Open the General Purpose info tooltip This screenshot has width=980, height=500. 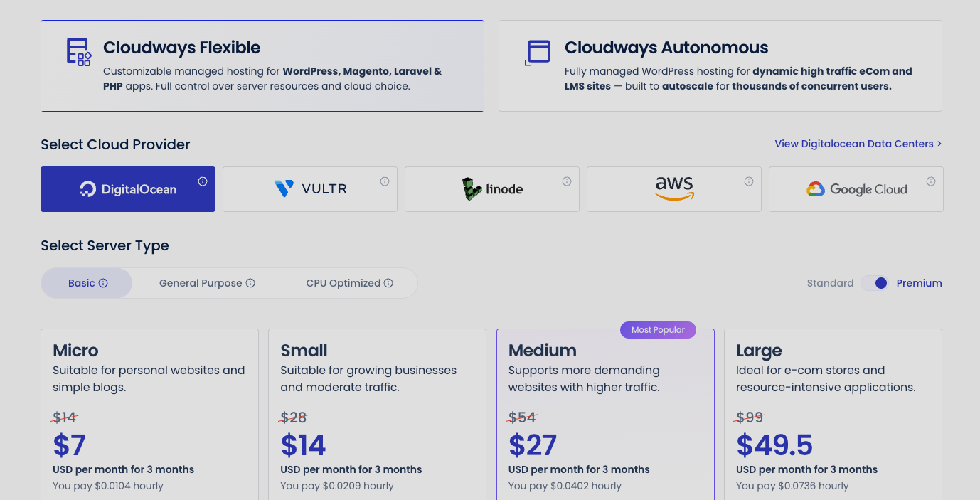(250, 283)
